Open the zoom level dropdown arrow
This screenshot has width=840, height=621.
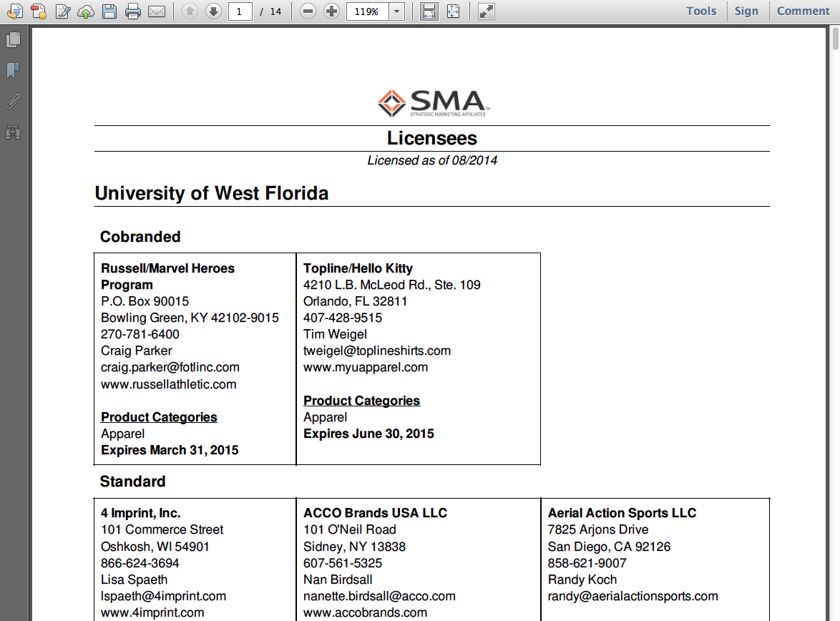(x=396, y=11)
